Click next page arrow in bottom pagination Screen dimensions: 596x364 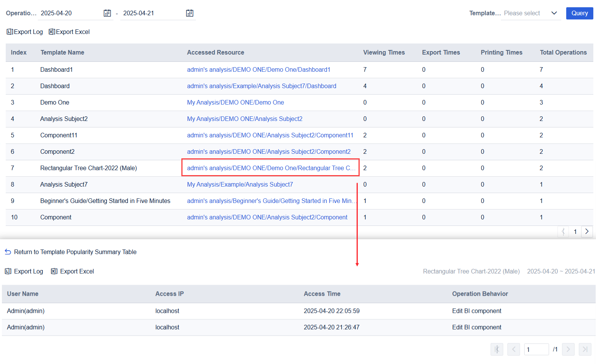pos(568,349)
